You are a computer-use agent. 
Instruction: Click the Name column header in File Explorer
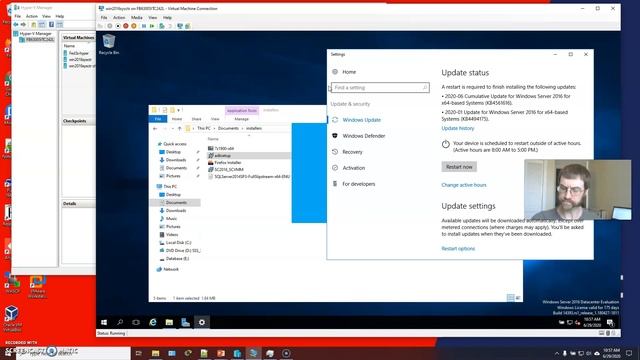pyautogui.click(x=213, y=139)
